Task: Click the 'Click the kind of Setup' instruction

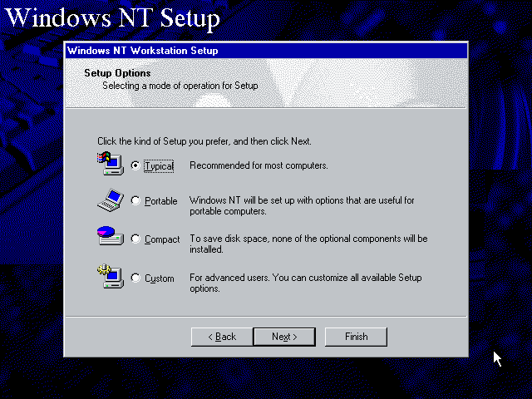Action: [204, 141]
